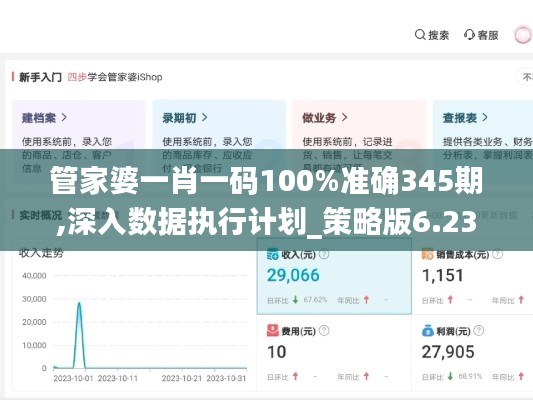The width and height of the screenshot is (533, 400).
Task: Click the 67.62% daily change value
Action: [x=315, y=300]
